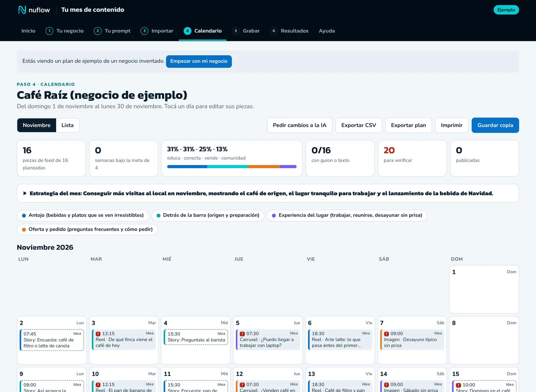Viewport: 536px width, 392px height.
Task: Click red warning icon on day 3 Reel
Action: point(98,334)
